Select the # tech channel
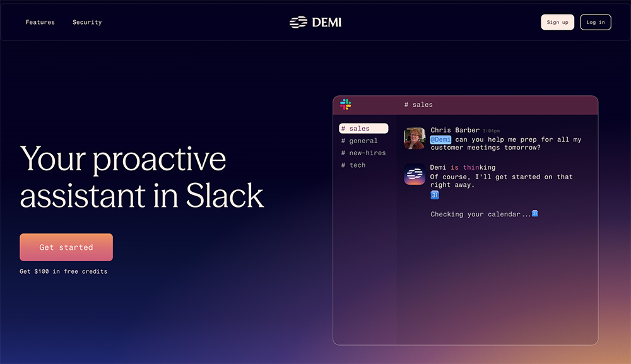 click(x=353, y=165)
